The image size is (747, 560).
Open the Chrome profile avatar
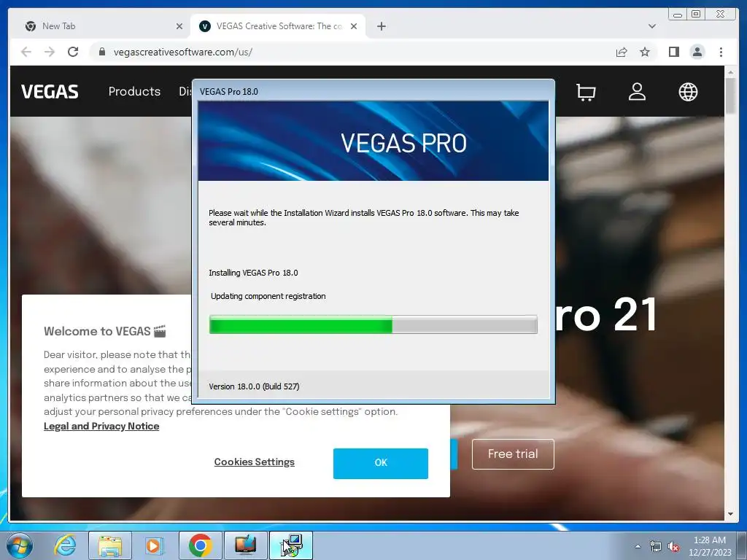(697, 52)
